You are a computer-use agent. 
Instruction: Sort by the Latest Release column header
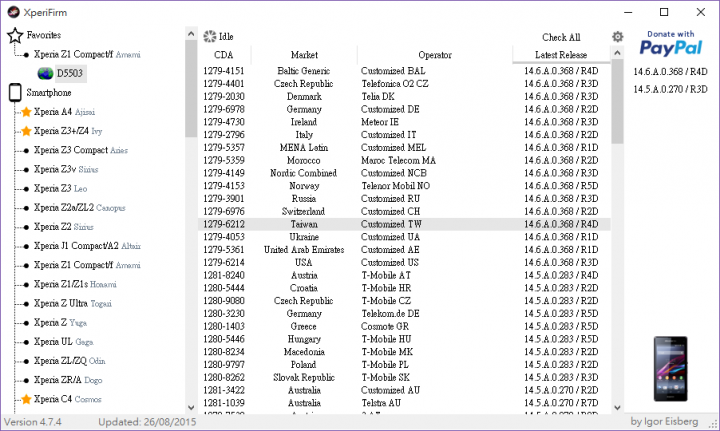561,55
